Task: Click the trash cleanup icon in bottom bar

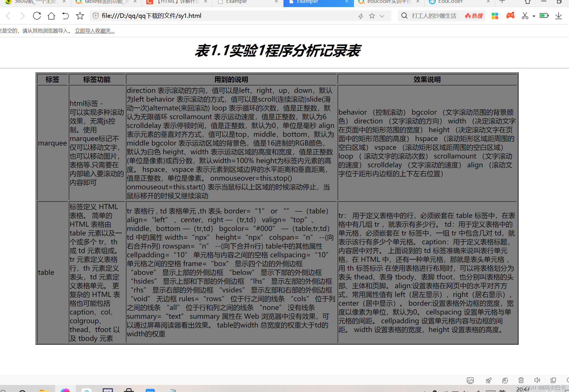Action: pos(521,380)
